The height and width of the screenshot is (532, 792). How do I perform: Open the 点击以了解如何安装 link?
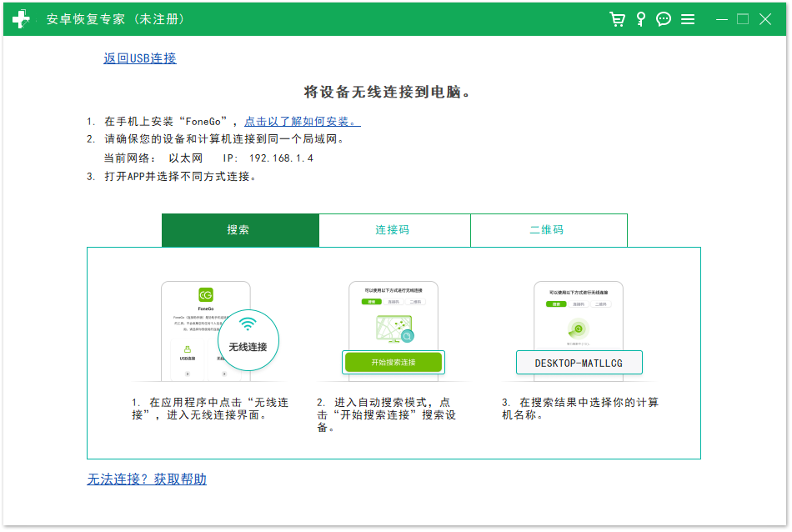tap(302, 121)
